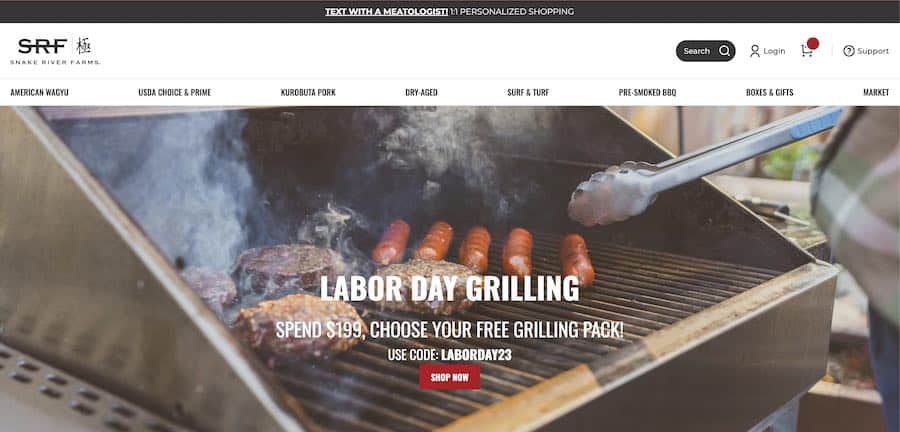
Task: Click the Support question mark icon
Action: tap(848, 51)
